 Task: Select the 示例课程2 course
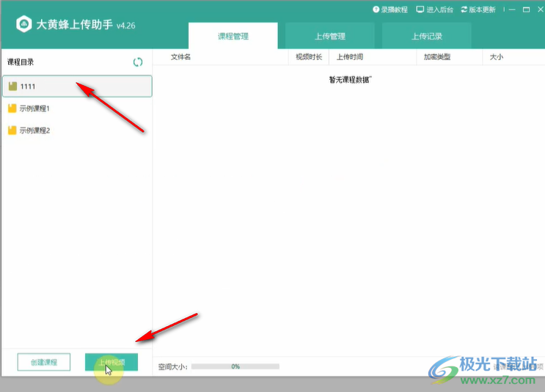point(77,130)
